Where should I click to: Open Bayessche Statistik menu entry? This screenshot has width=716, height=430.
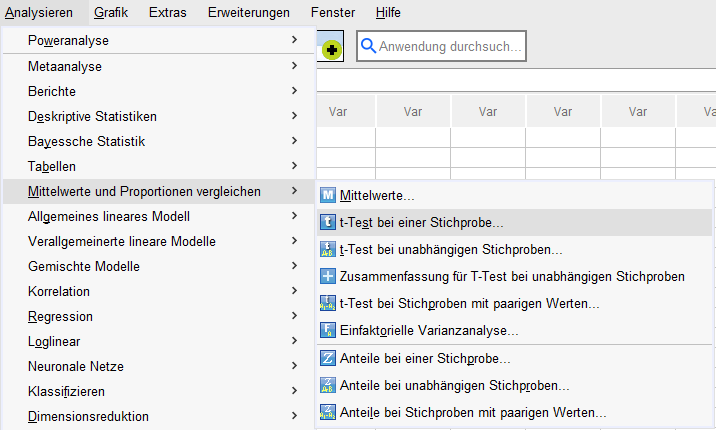158,141
